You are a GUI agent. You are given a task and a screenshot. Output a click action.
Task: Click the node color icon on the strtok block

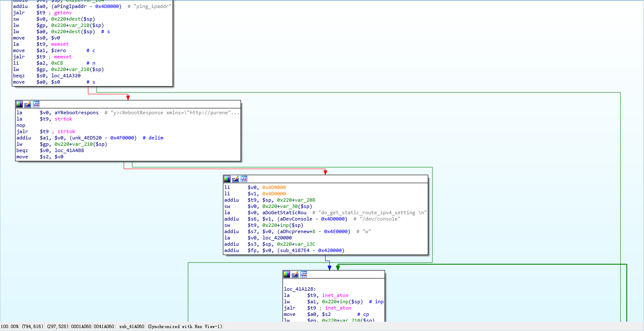tap(19, 104)
